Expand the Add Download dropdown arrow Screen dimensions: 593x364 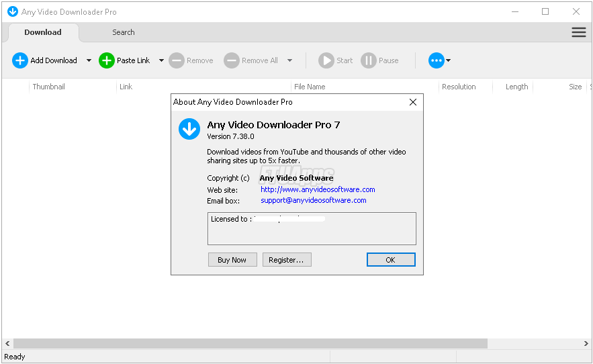89,60
